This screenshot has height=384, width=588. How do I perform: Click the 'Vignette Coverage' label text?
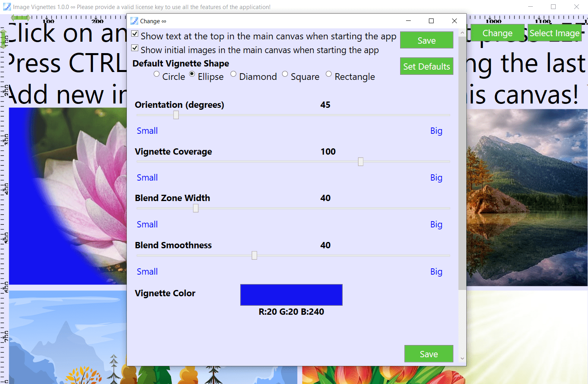(173, 151)
